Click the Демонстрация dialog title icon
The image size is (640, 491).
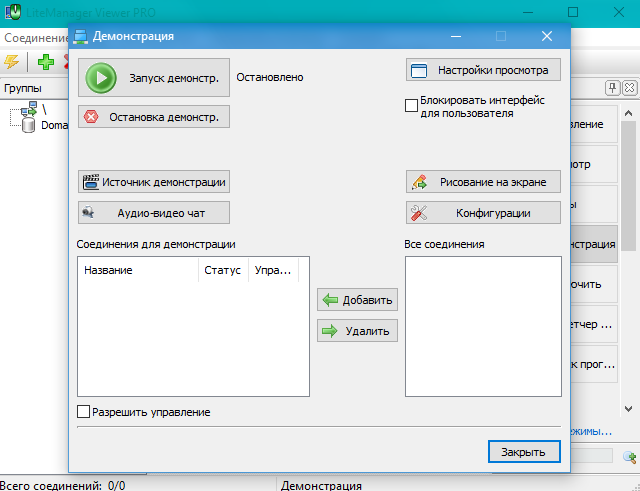(80, 36)
